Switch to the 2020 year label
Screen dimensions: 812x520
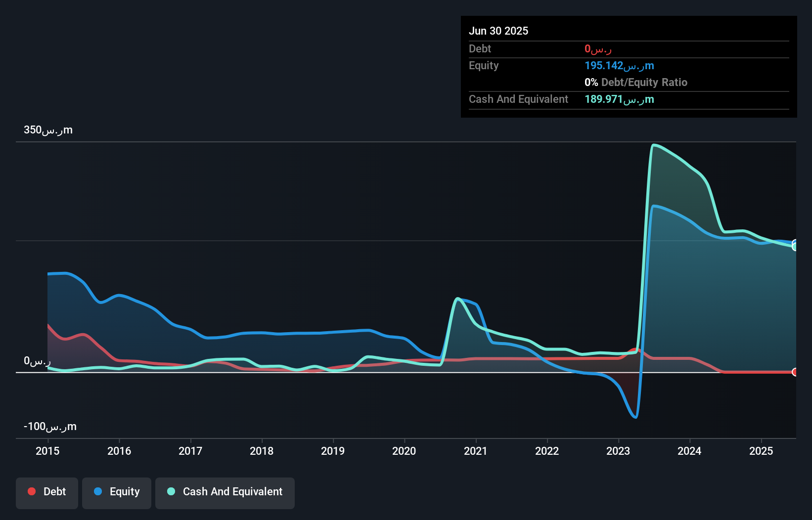pos(404,451)
